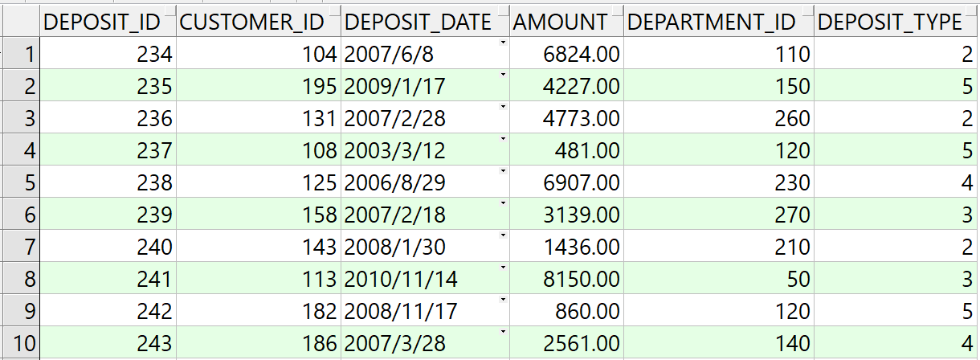Select the date cell 2008/11/17
Screen dimensions: 980x360
coord(422,312)
